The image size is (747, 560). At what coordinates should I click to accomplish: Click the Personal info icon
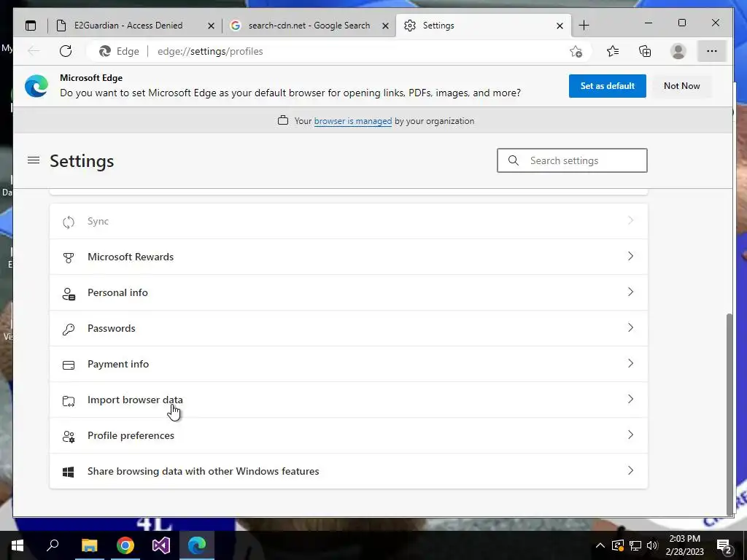[69, 293]
